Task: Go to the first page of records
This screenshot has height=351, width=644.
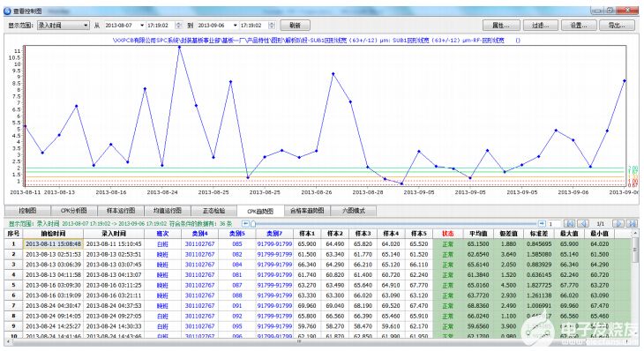Action: tap(569, 224)
